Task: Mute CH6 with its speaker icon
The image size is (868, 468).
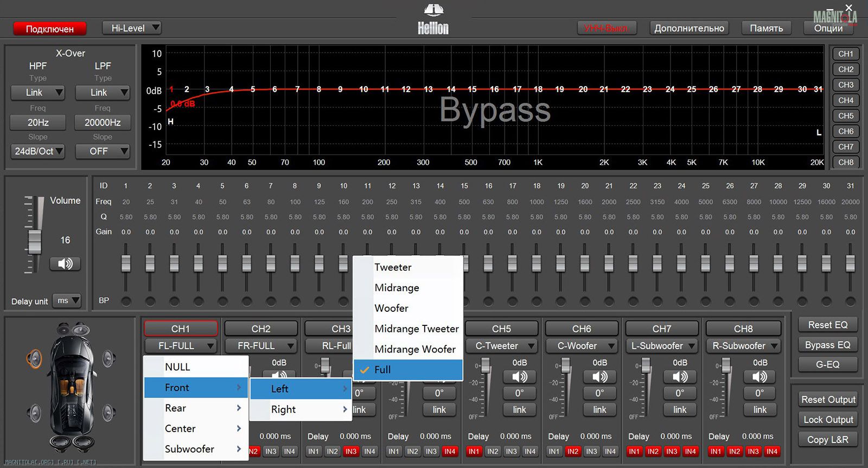Action: click(x=599, y=376)
